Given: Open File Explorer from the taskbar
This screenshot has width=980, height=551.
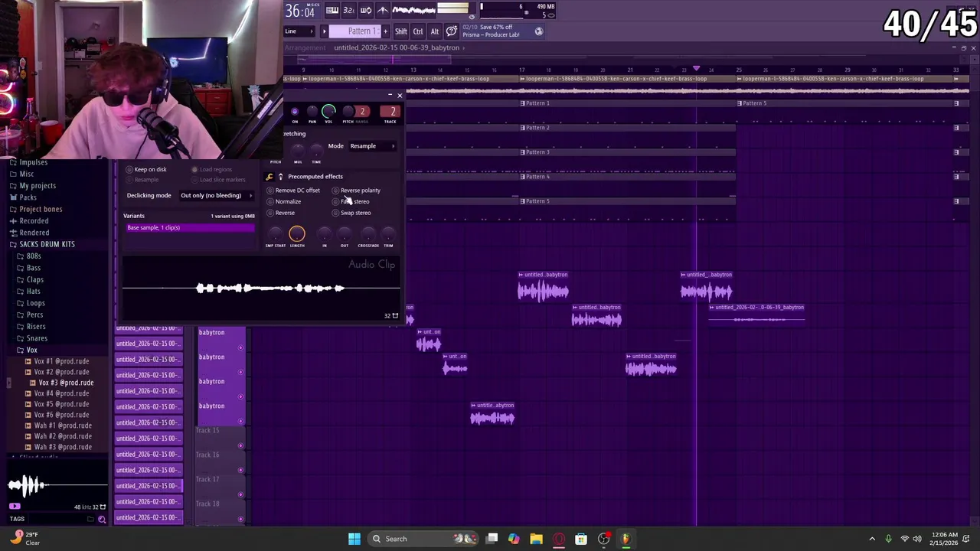Looking at the screenshot, I should click(536, 539).
